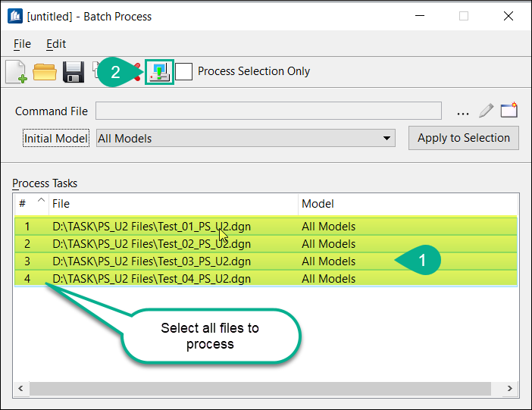This screenshot has width=532, height=410.
Task: Click the Process Batch Process Job icon
Action: click(x=159, y=72)
